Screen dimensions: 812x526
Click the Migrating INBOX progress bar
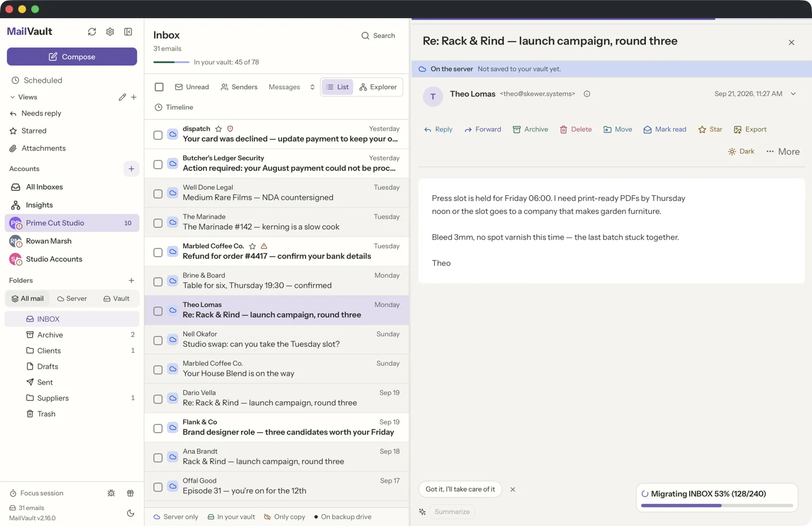tap(717, 506)
